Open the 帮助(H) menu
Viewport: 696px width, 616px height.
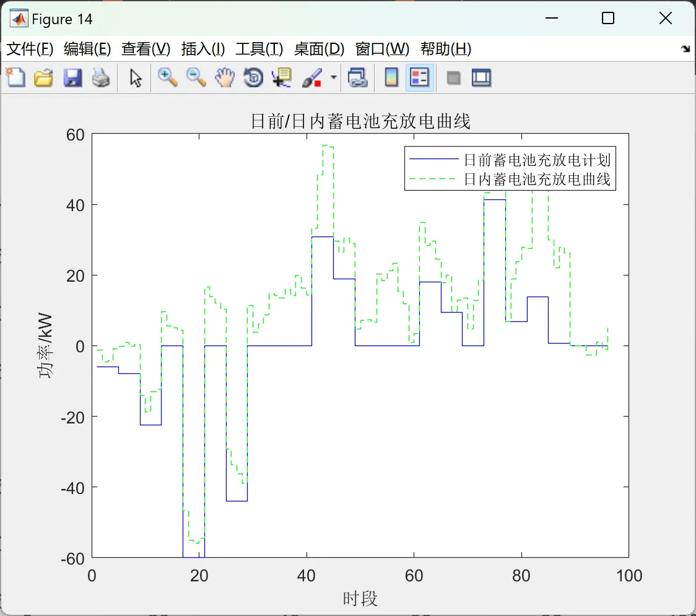click(446, 49)
